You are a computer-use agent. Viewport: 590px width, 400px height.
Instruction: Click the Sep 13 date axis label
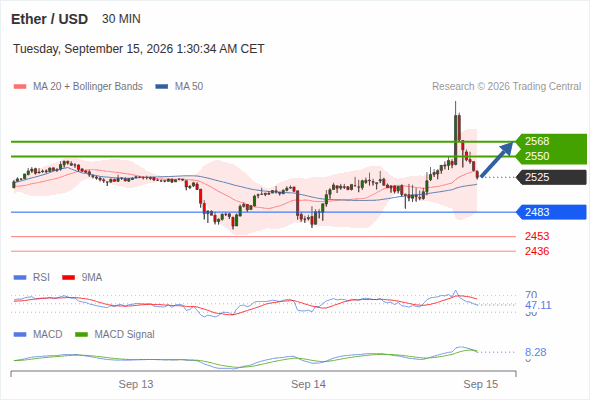tap(136, 384)
